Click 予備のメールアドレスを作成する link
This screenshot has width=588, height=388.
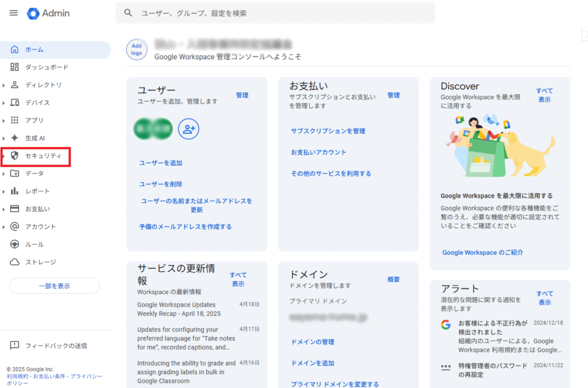pyautogui.click(x=185, y=226)
